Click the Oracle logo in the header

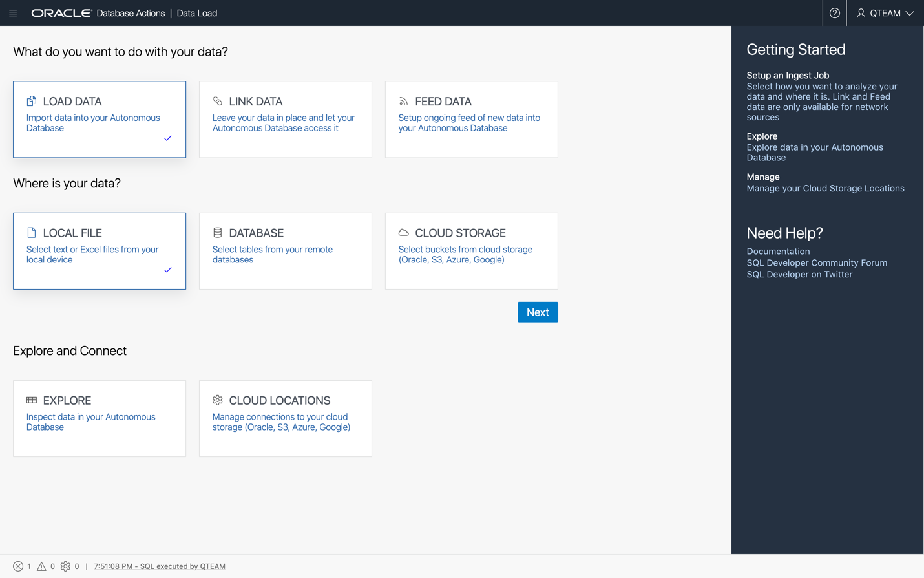click(61, 13)
